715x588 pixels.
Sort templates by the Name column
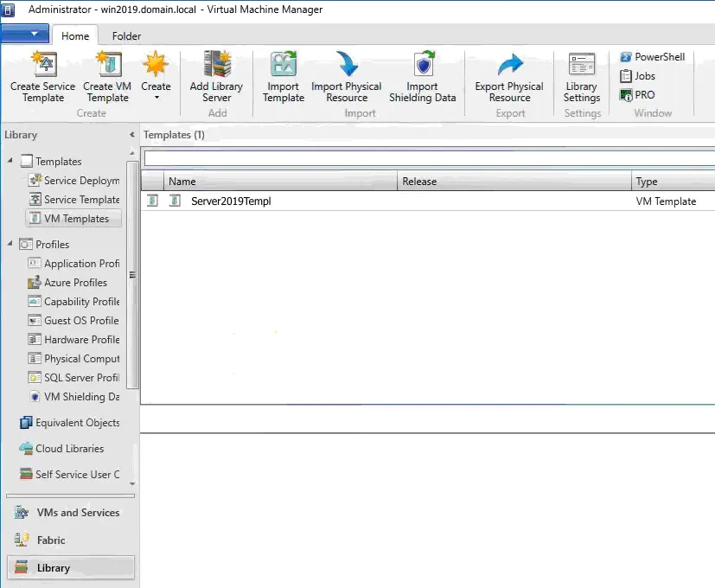(x=280, y=181)
